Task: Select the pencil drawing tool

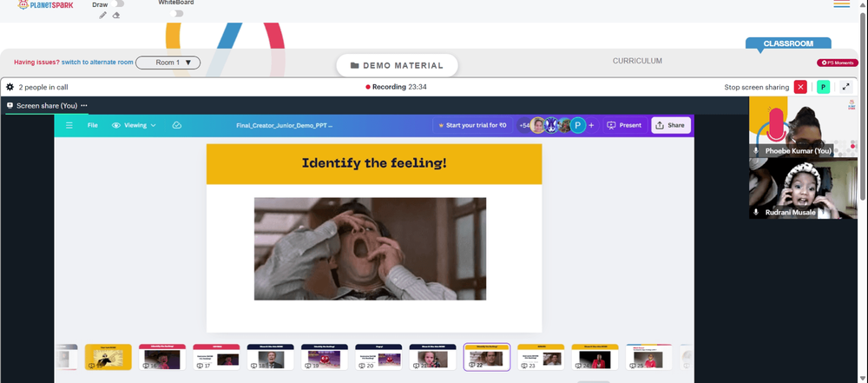Action: click(x=102, y=16)
